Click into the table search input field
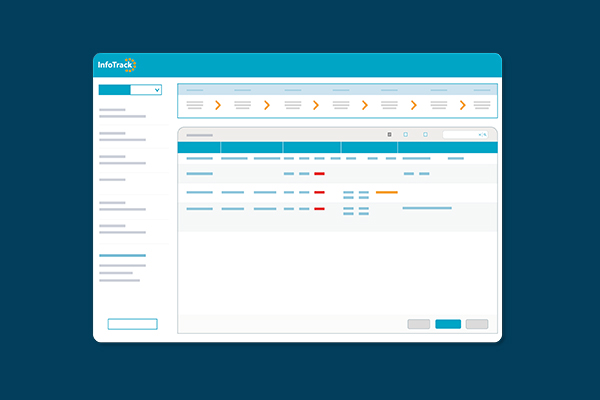Viewport: 600px width, 400px height. click(x=460, y=134)
